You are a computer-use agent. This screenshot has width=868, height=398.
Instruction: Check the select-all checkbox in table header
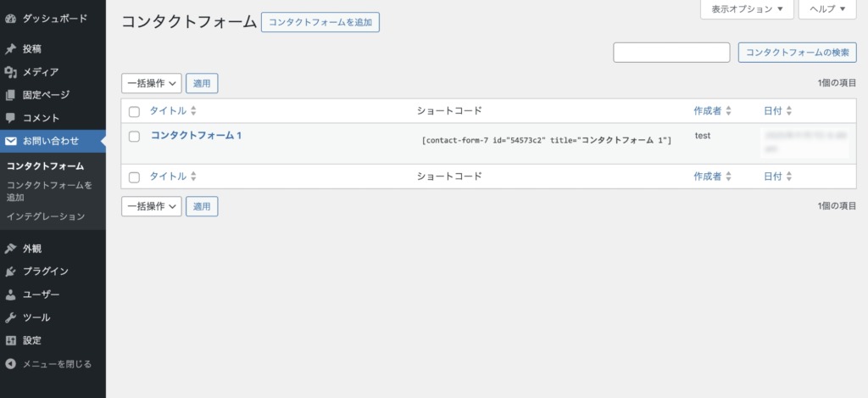[134, 111]
